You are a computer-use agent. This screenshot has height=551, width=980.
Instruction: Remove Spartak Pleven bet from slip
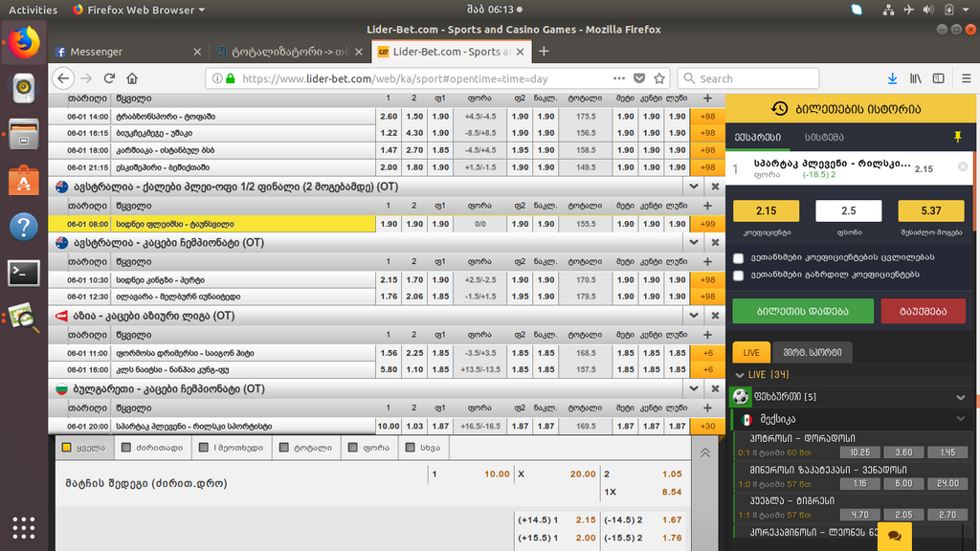click(x=963, y=166)
